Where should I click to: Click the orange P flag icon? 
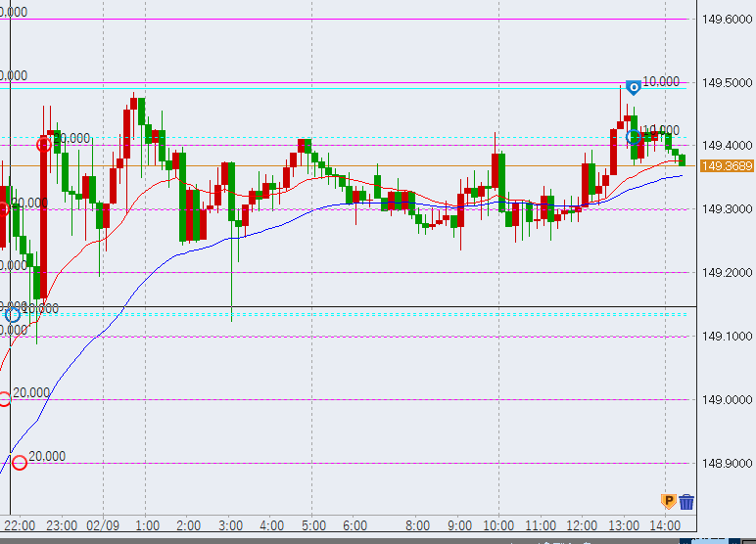[669, 502]
